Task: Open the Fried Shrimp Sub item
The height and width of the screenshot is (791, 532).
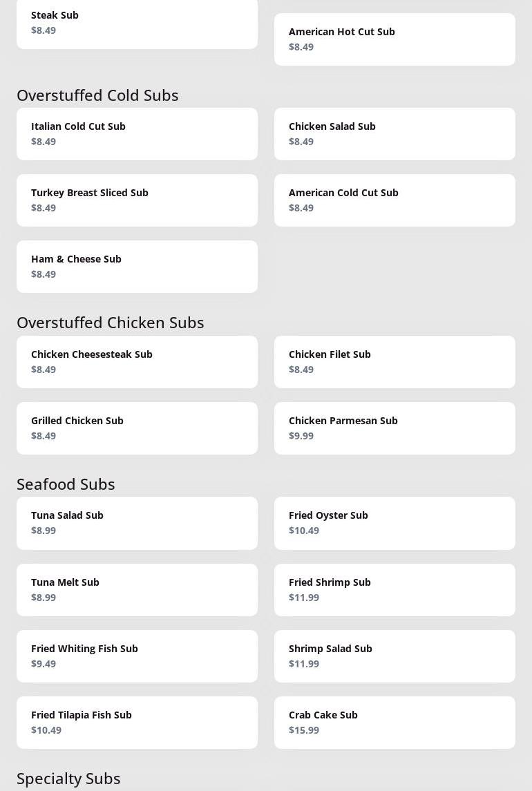Action: pos(395,590)
